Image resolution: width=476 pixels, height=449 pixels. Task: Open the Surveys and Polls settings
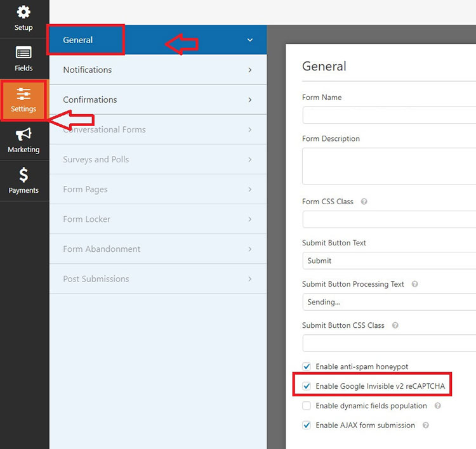158,159
